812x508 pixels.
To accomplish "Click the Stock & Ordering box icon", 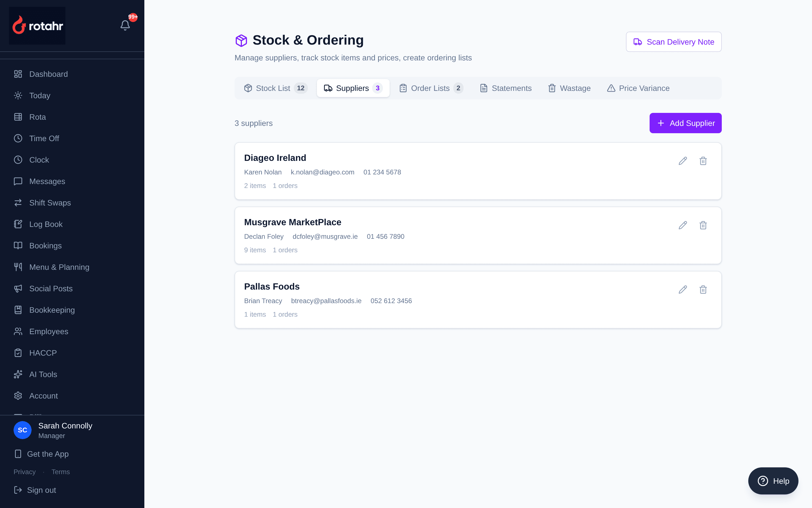I will click(241, 40).
